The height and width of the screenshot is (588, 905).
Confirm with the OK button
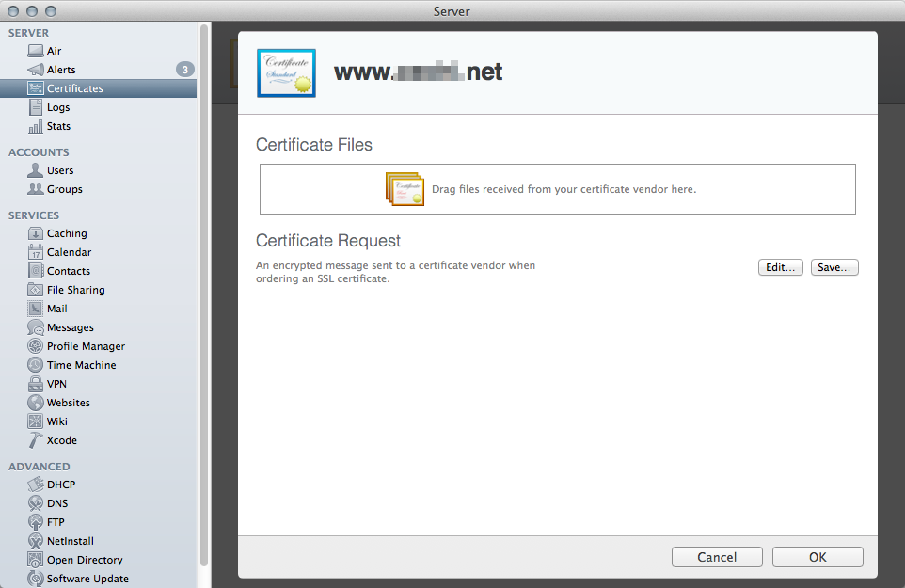[818, 557]
